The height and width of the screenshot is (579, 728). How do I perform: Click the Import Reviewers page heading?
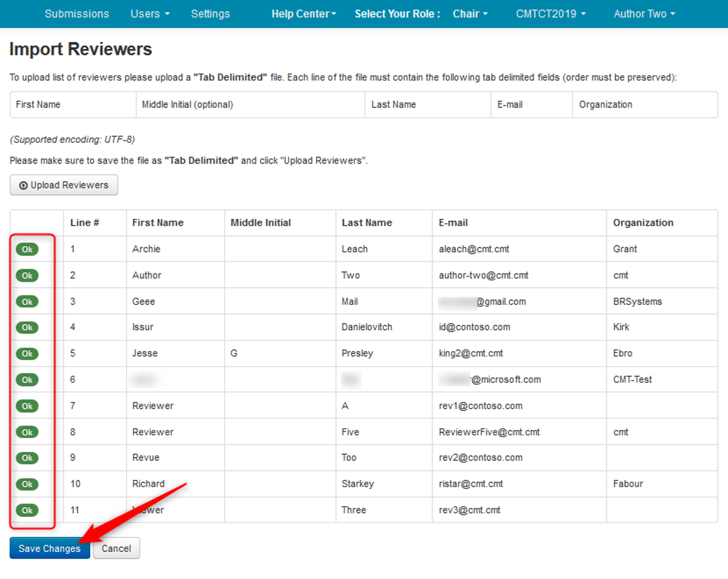click(x=81, y=49)
